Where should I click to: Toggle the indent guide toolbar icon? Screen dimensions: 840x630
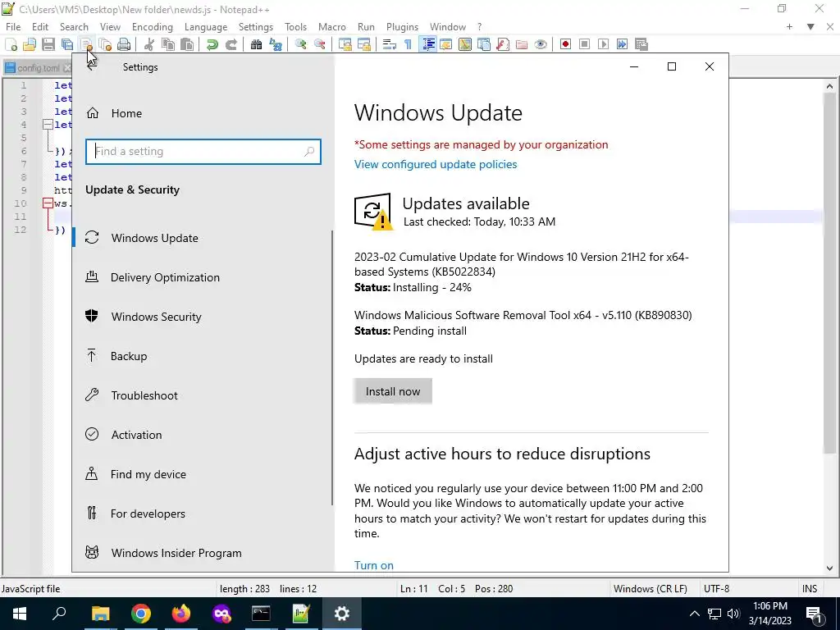tap(427, 44)
